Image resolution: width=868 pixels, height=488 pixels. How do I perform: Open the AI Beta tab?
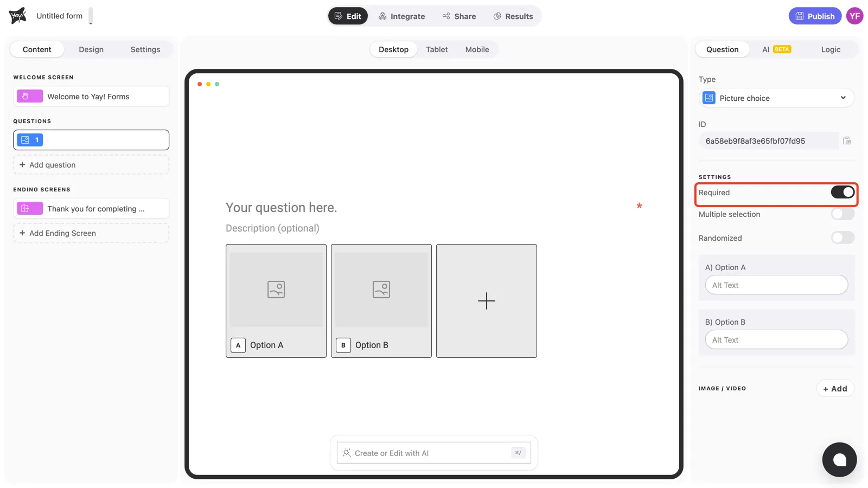(776, 49)
